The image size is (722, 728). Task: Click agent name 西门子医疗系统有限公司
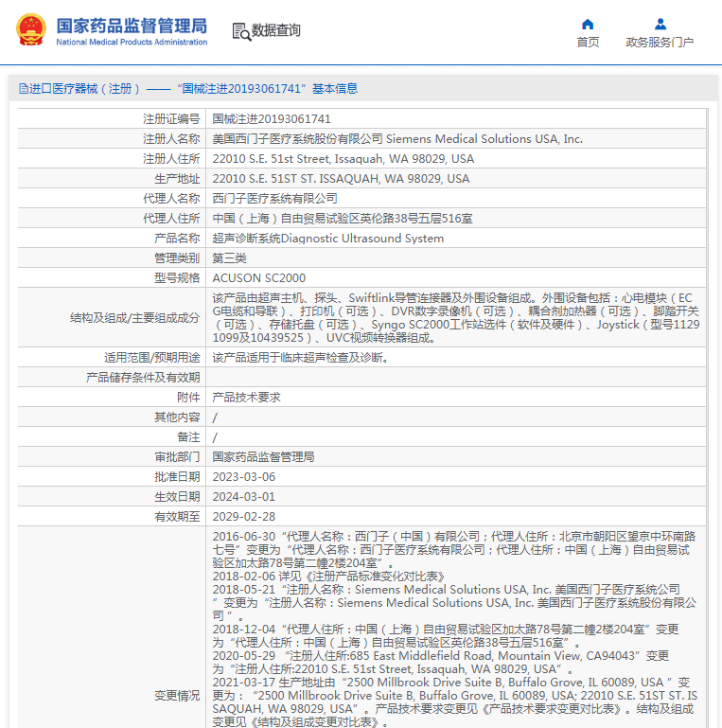click(274, 199)
